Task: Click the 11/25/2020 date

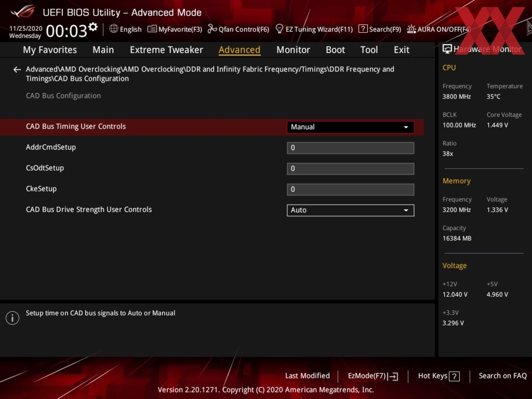Action: tap(26, 29)
